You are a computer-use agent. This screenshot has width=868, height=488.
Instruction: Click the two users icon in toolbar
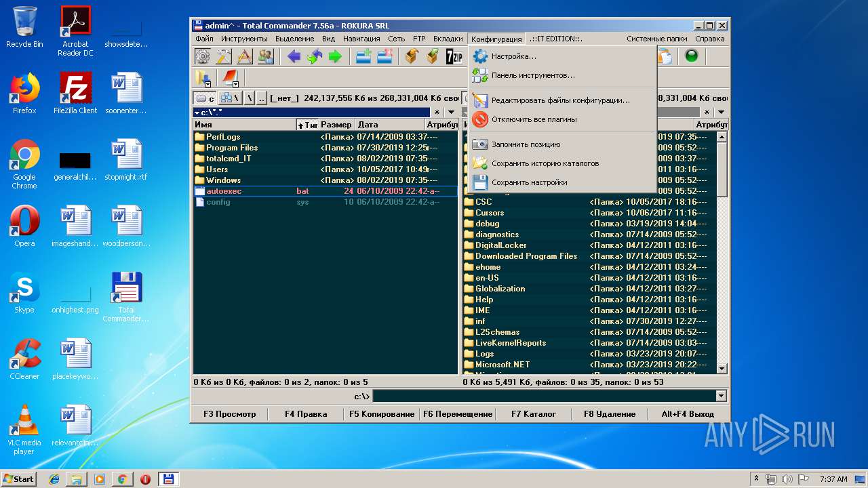click(265, 56)
